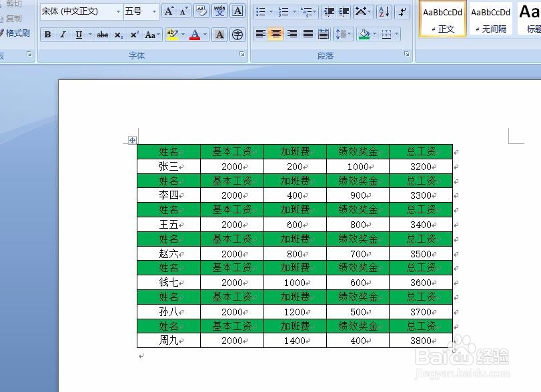541x392 pixels.
Task: Open the font size dropdown
Action: click(154, 11)
